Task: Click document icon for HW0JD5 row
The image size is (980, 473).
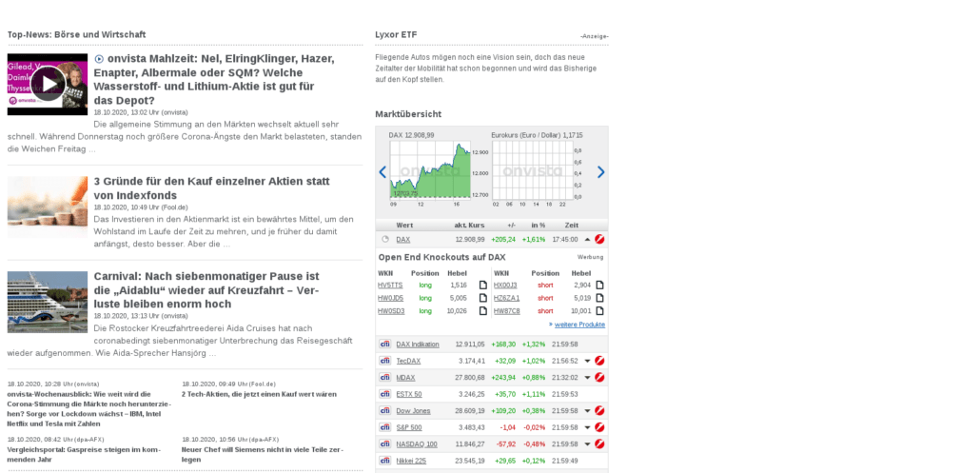Action: point(482,298)
